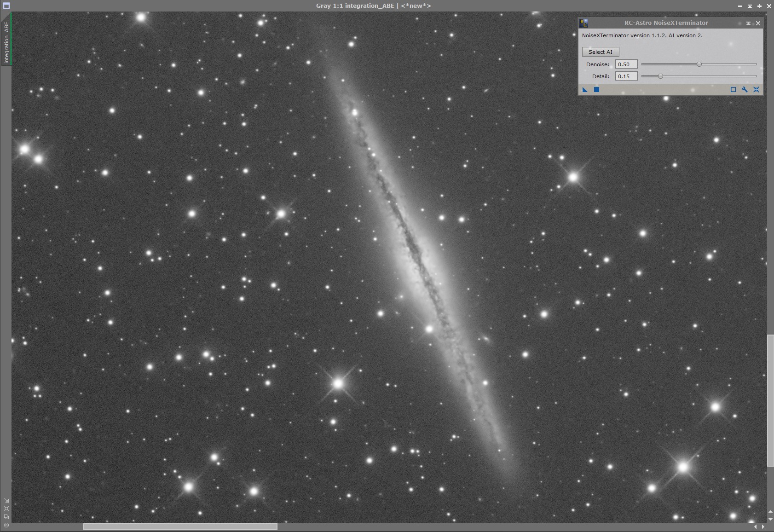
Task: Click the Denoise value field
Action: tap(626, 64)
